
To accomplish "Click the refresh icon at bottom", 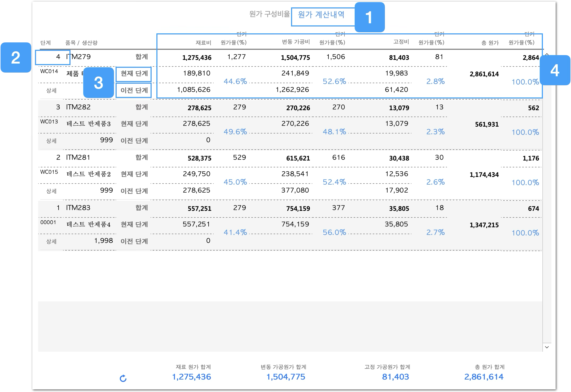I will (x=123, y=378).
